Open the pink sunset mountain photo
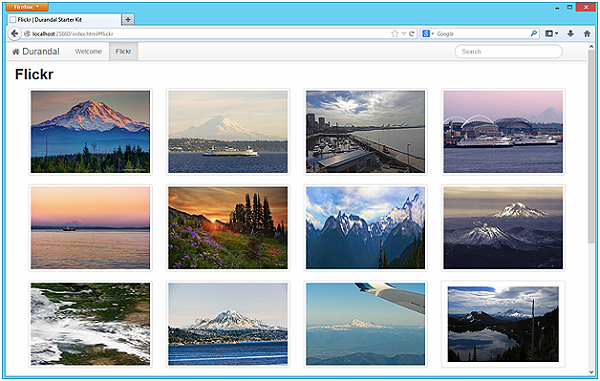Image resolution: width=600 pixels, height=381 pixels. 90,132
